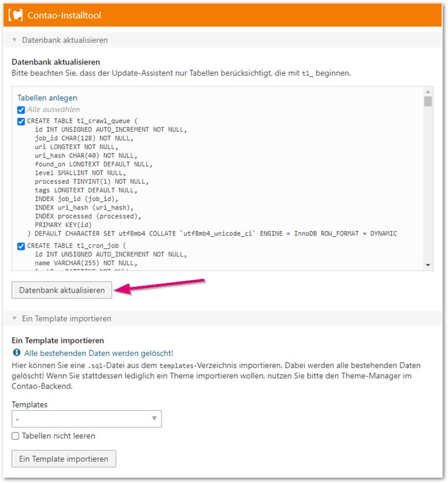The image size is (448, 483).
Task: Click the 'Tabellen anlegen' heading
Action: 47,97
